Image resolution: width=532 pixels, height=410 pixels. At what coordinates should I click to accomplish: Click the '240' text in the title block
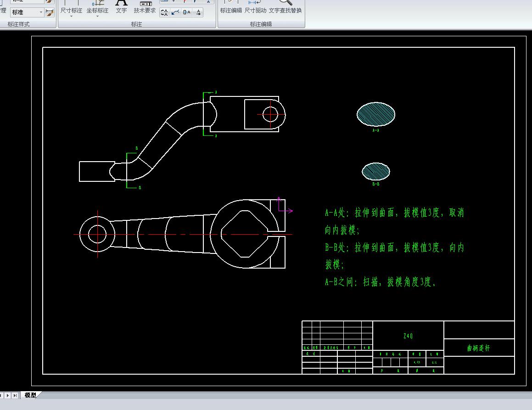click(408, 336)
